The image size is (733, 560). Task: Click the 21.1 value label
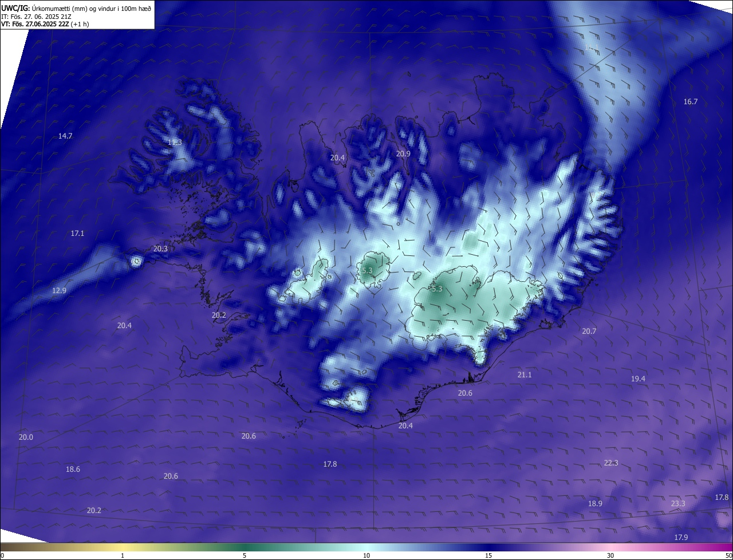525,375
